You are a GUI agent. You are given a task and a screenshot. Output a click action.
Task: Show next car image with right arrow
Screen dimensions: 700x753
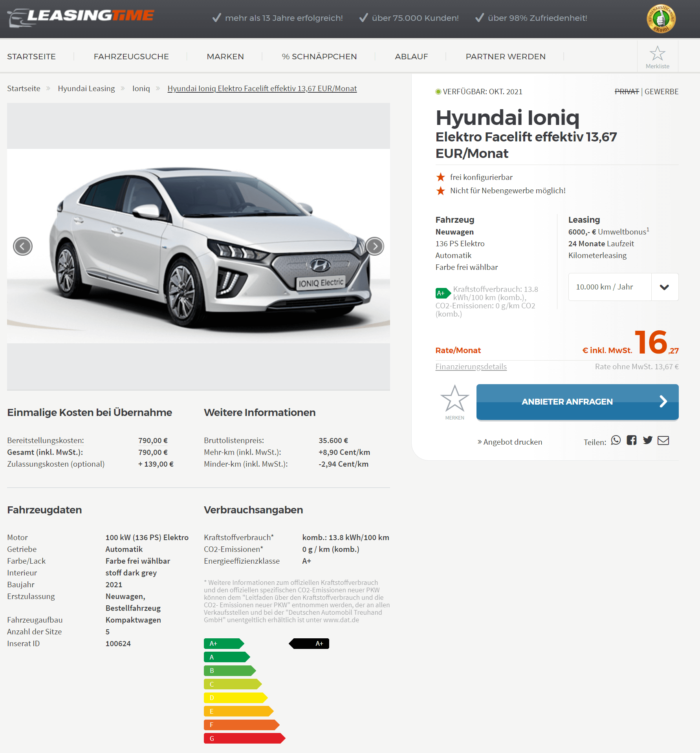[375, 246]
